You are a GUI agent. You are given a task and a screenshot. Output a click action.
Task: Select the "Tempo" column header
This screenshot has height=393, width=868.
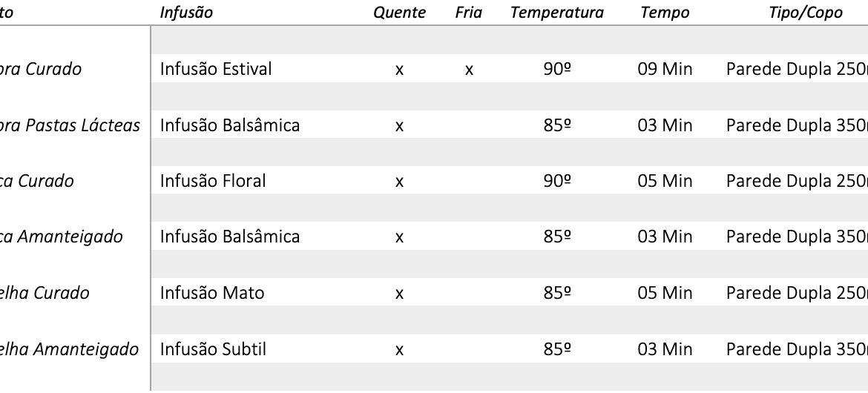click(x=665, y=13)
